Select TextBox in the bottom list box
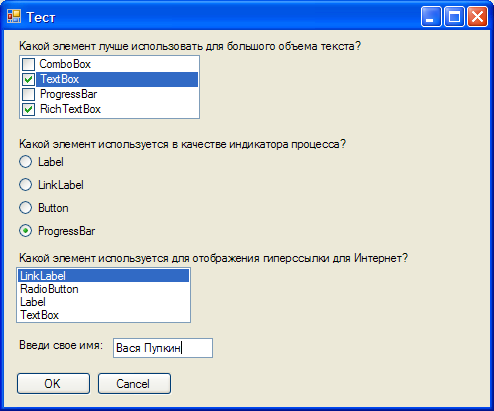Viewport: 494px width, 411px height. coord(103,315)
